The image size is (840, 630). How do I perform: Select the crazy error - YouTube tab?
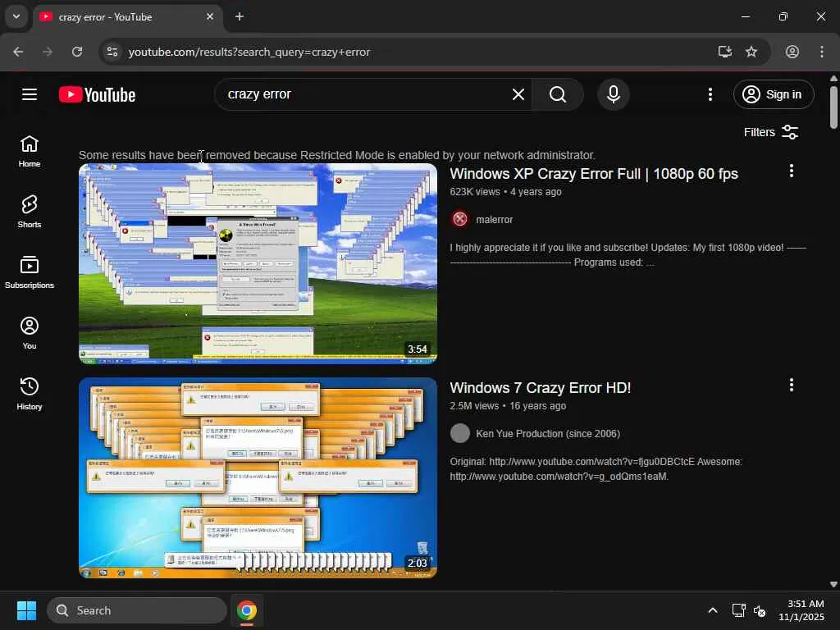point(129,17)
